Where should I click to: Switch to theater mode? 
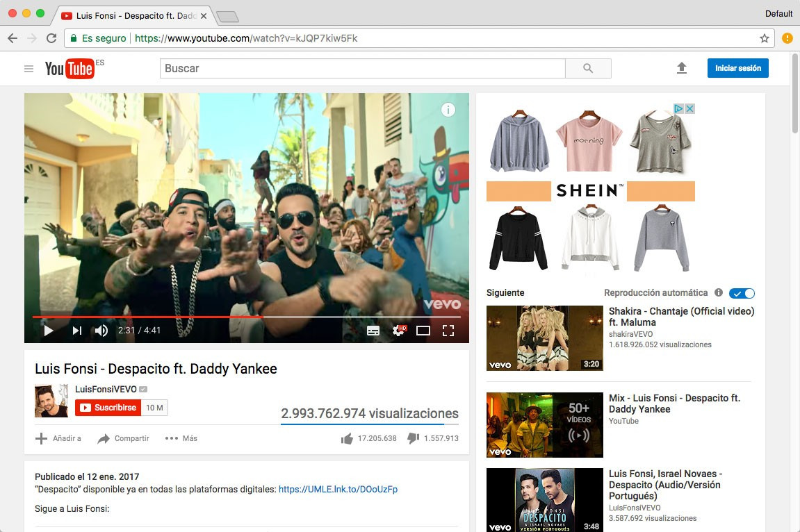coord(423,331)
